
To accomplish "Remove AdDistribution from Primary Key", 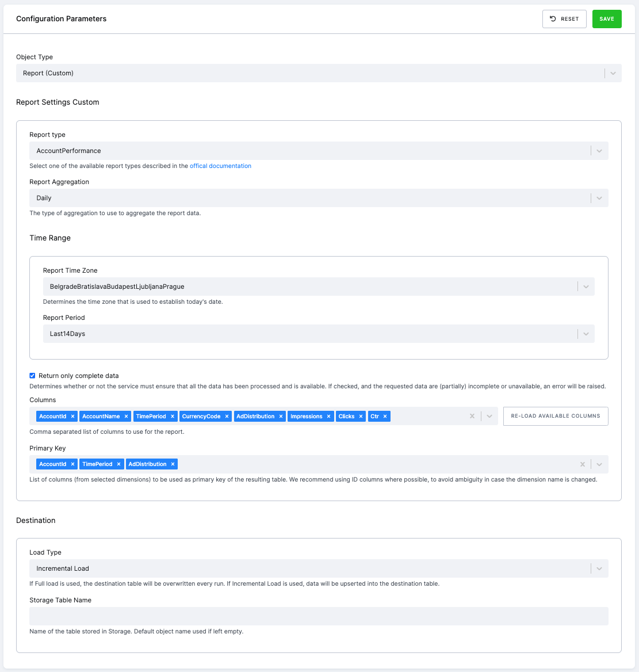I will tap(173, 464).
